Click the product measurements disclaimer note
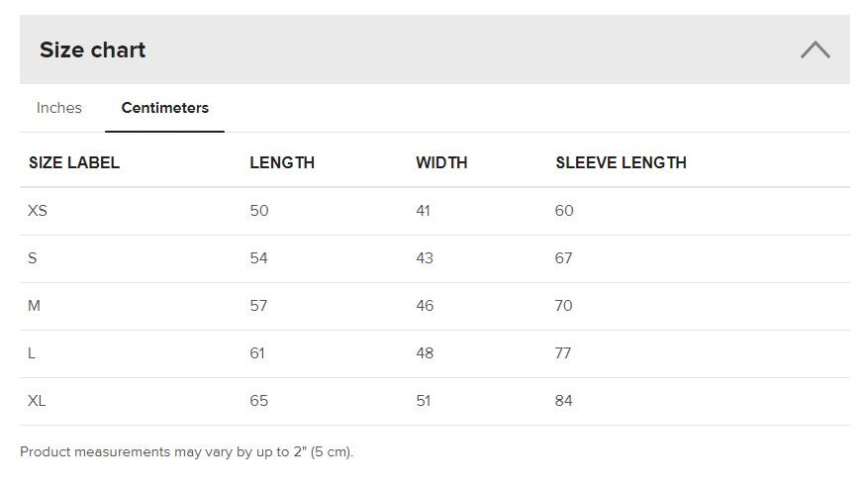The width and height of the screenshot is (868, 491). pos(186,452)
